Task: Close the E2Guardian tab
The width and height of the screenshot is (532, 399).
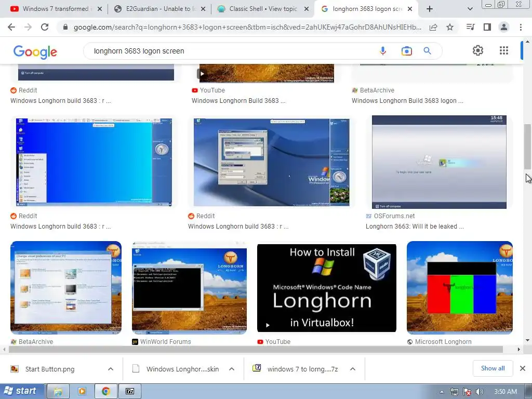Action: (x=203, y=9)
